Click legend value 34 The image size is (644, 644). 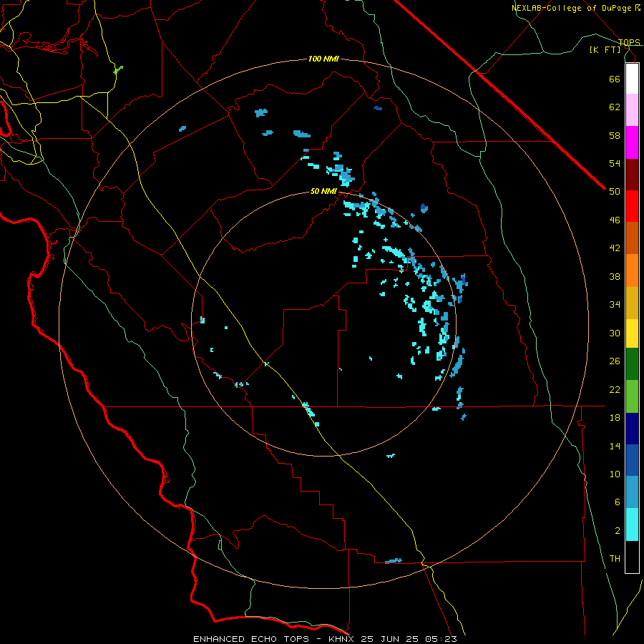(615, 305)
